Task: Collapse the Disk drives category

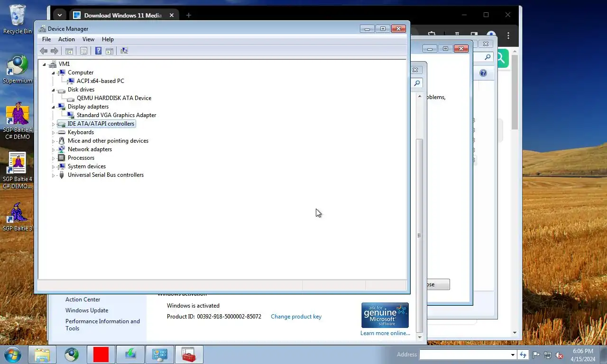Action: 53,90
